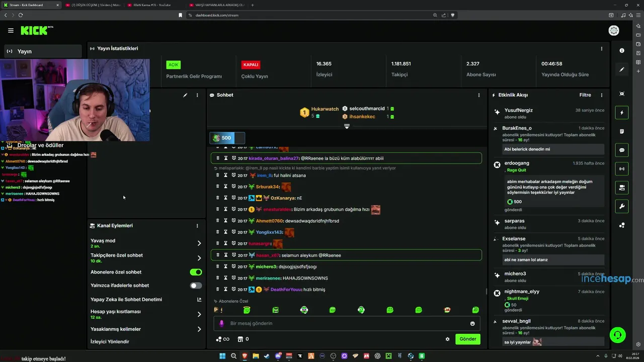Select Yayın in the left navigation

click(x=43, y=51)
